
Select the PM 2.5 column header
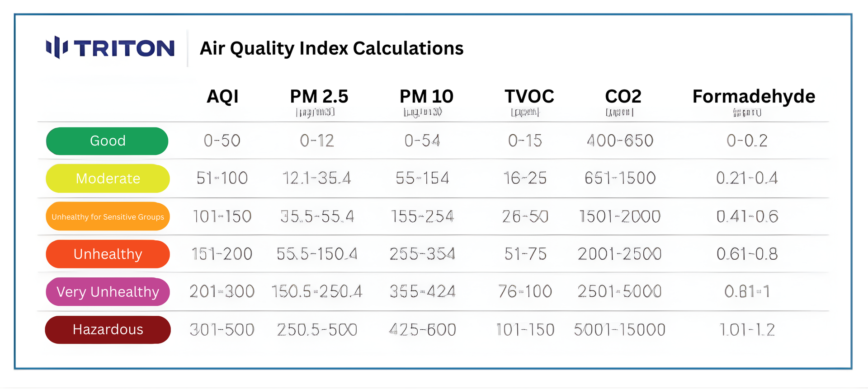click(x=319, y=96)
